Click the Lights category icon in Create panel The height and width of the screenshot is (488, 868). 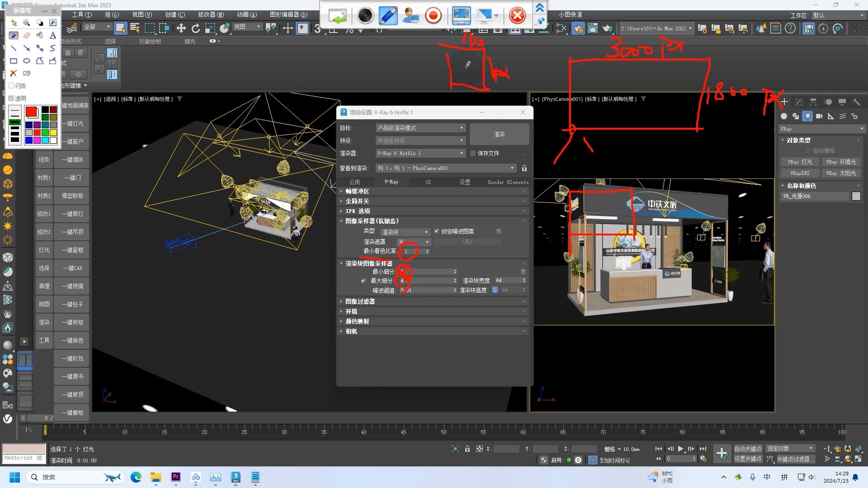[807, 116]
